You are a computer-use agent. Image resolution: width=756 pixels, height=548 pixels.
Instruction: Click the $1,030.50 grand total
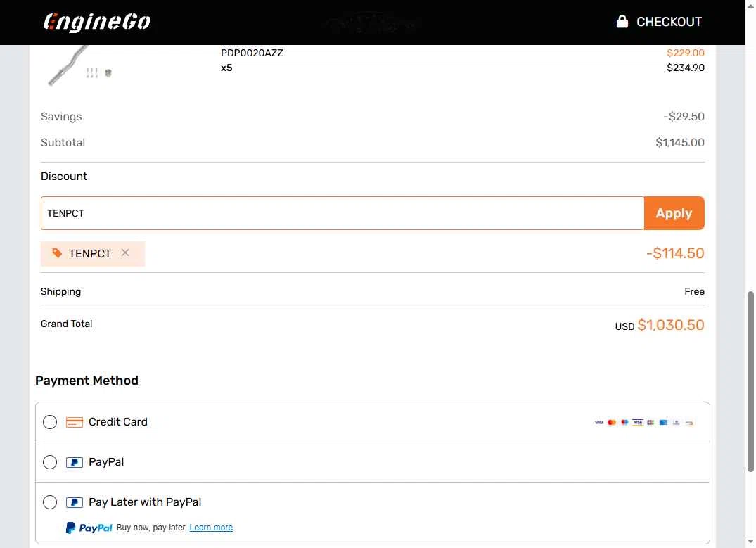671,325
